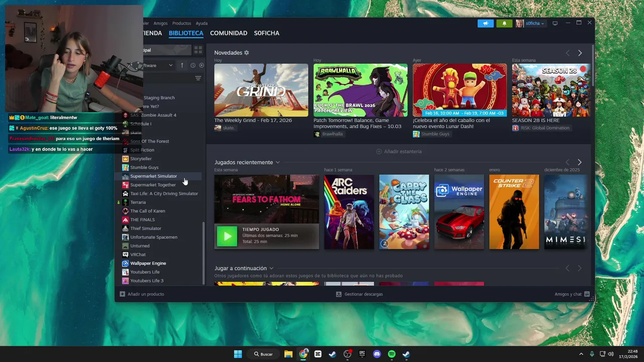Open the Steam announcements megaphone button
The height and width of the screenshot is (362, 644).
tap(486, 23)
